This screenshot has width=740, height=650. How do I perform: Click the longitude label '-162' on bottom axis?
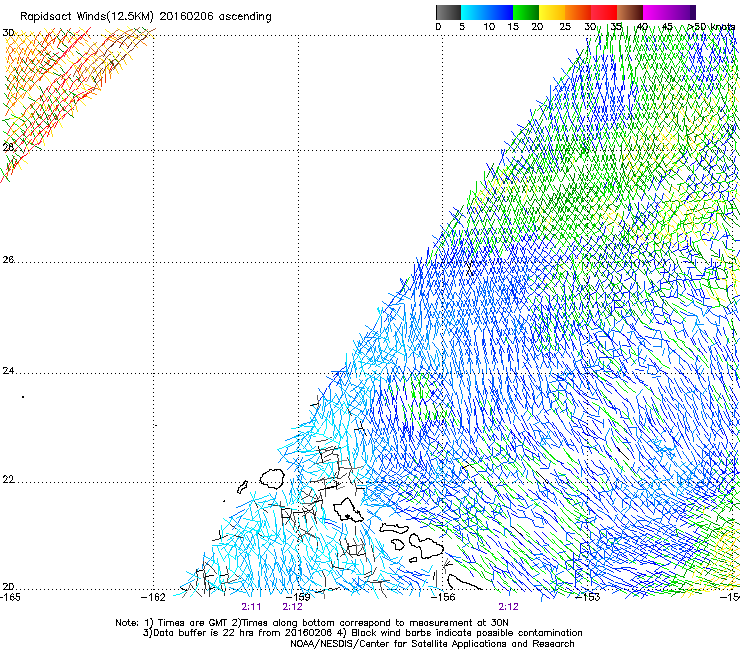[x=154, y=597]
